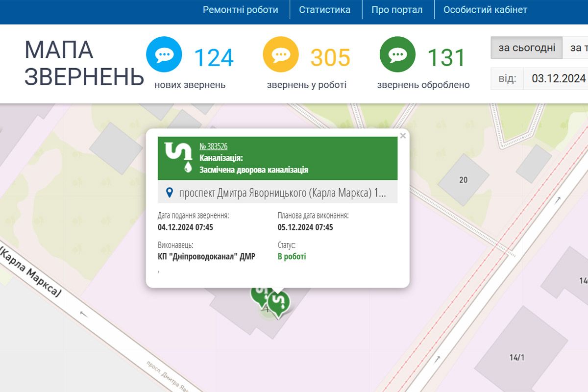The height and width of the screenshot is (392, 588).
Task: Click the yellow in-progress complaints speech bubble icon
Action: [x=281, y=54]
